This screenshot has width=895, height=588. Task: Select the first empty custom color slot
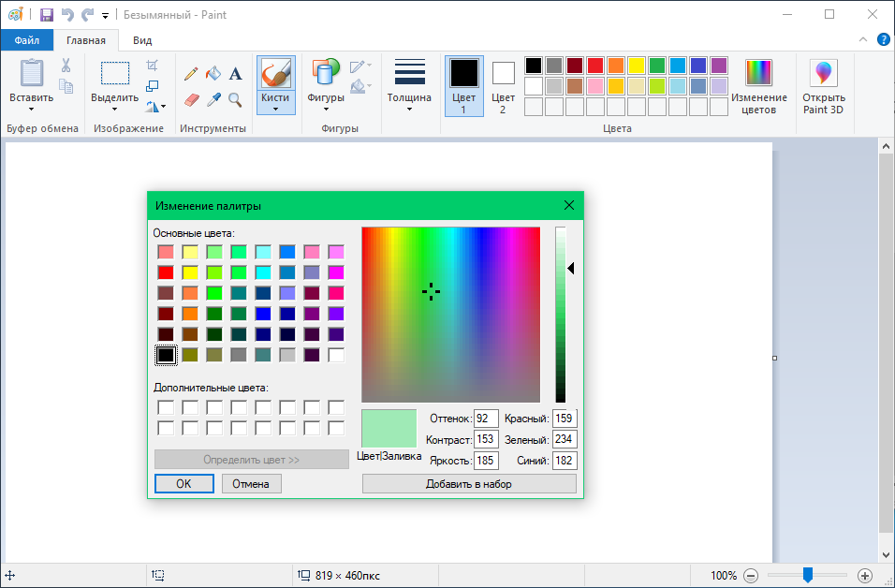point(166,407)
